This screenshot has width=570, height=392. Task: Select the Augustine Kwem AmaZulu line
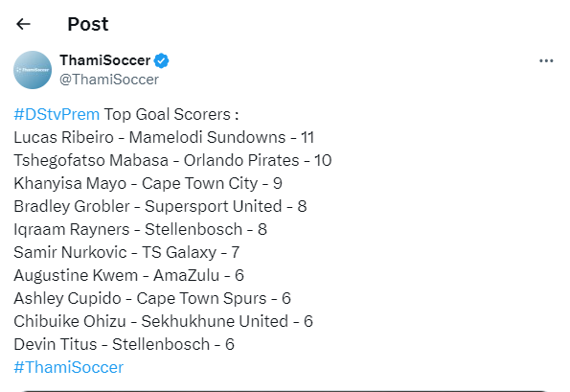(x=128, y=275)
